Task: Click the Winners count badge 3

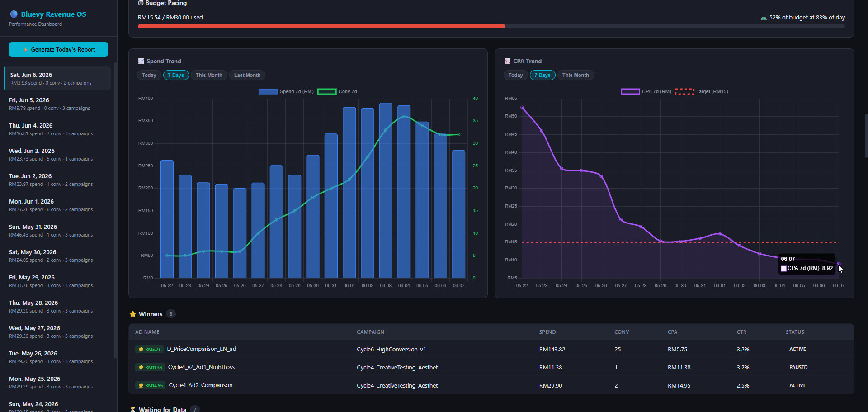Action: point(171,314)
